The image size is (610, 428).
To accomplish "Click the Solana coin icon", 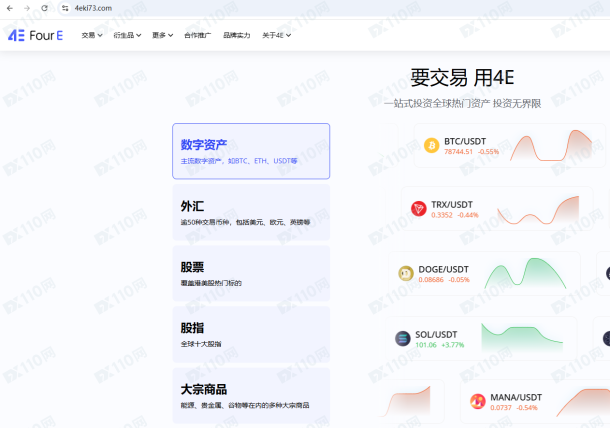I will (403, 339).
